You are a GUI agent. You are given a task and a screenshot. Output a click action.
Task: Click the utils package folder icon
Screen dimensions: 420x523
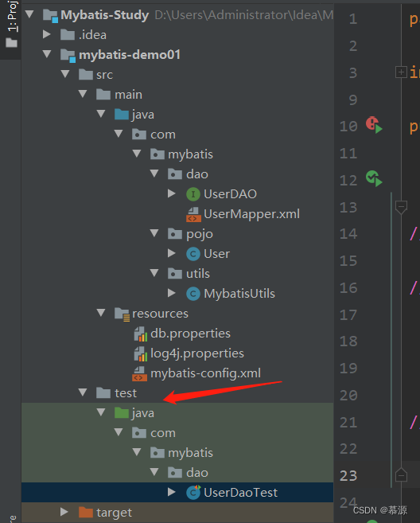tap(175, 274)
